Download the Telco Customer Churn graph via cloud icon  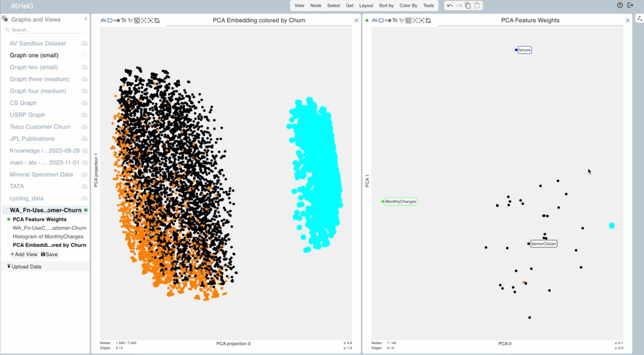pos(85,127)
